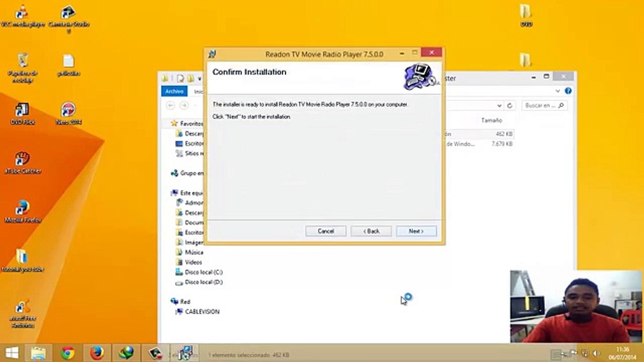
Task: Click the Properties icon in Explorer quick access toolbar
Action: pos(181,78)
